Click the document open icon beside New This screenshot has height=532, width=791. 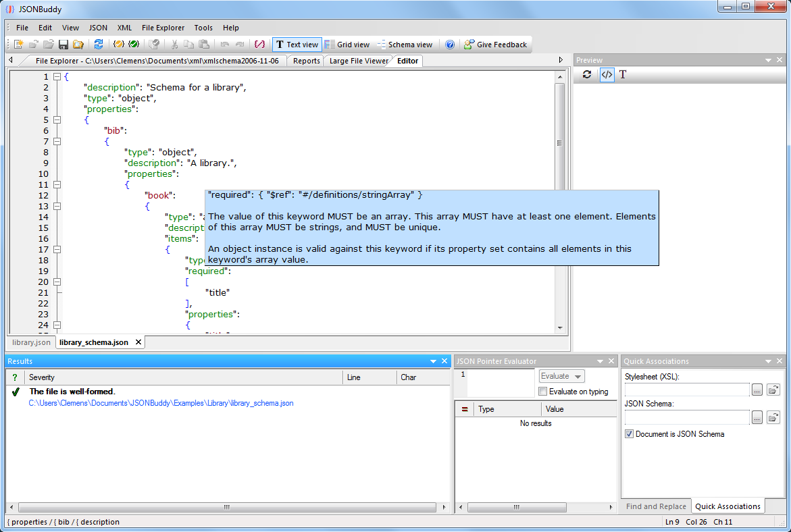33,45
